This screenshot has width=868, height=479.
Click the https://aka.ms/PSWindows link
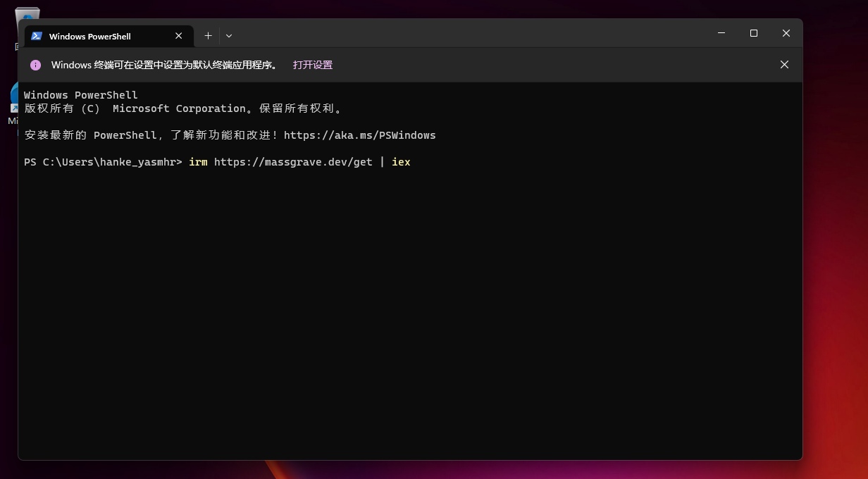(x=359, y=135)
